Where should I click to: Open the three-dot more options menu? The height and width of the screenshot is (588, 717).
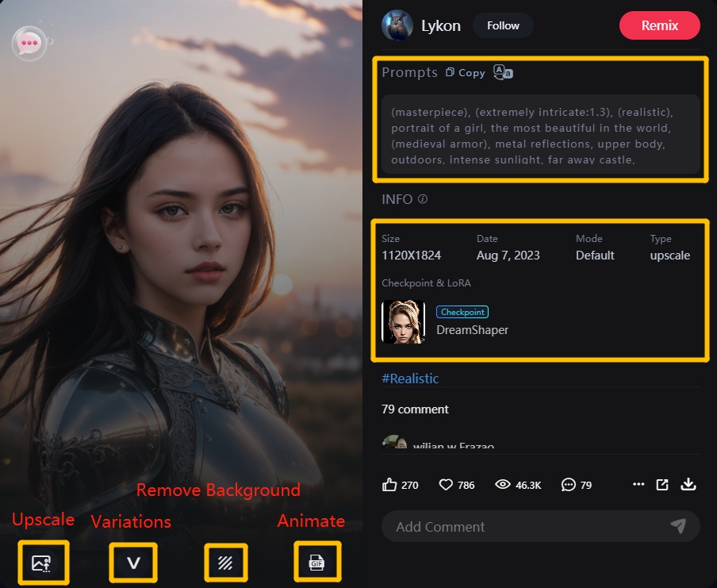click(638, 484)
